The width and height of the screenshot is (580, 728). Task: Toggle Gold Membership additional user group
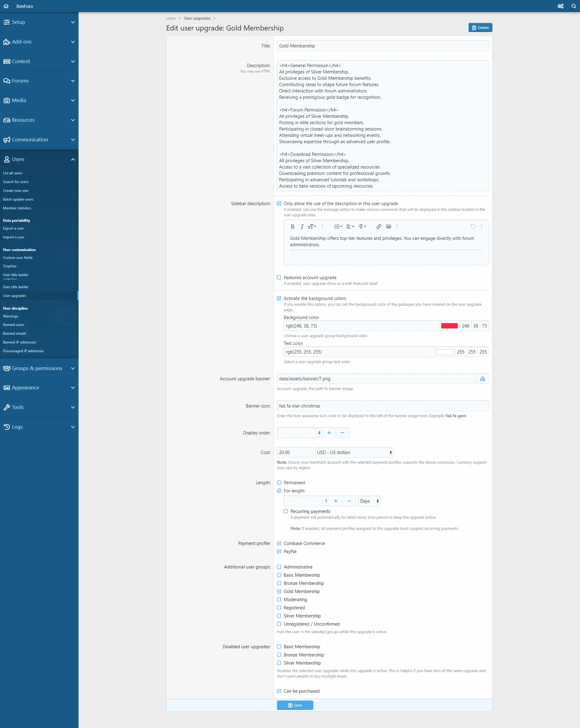(x=279, y=591)
